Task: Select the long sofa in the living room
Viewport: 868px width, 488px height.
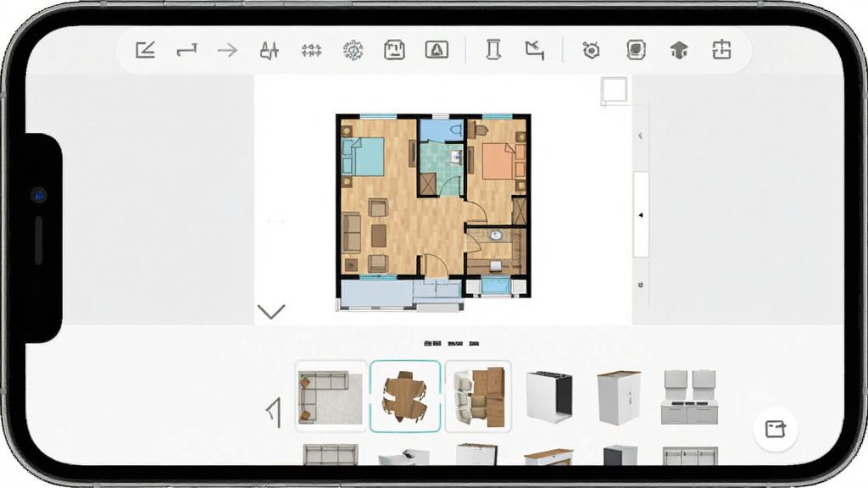Action: [x=352, y=234]
